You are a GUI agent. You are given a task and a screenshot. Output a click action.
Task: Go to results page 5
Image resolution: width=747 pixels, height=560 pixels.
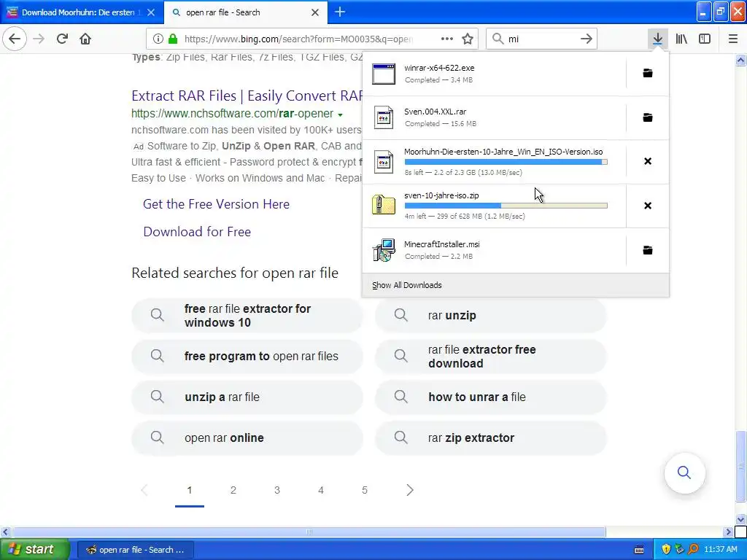(365, 490)
